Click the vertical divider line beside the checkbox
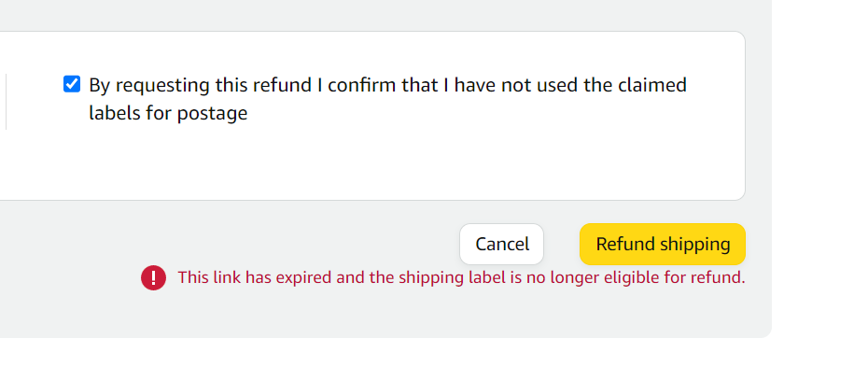The image size is (868, 381). click(7, 102)
